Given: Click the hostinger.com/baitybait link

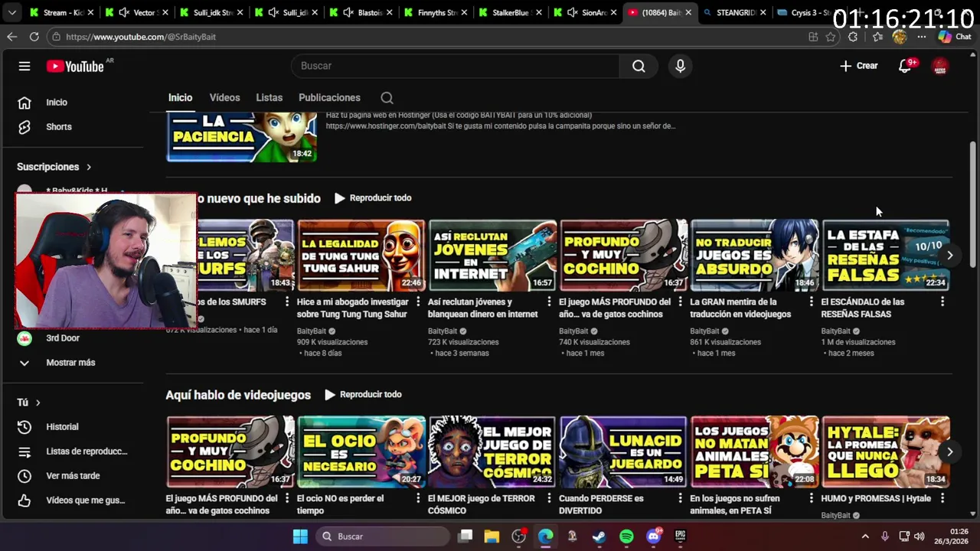Looking at the screenshot, I should pyautogui.click(x=384, y=126).
